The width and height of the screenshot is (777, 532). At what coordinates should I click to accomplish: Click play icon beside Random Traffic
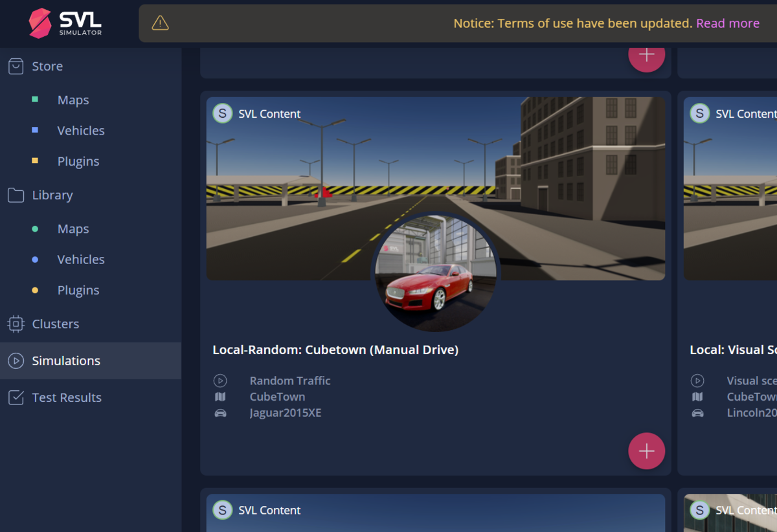pyautogui.click(x=220, y=381)
